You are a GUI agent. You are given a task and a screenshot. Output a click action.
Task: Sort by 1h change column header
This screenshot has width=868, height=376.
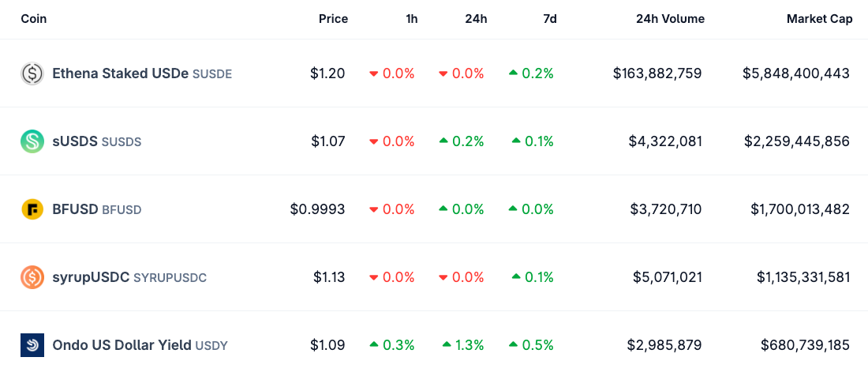point(412,19)
